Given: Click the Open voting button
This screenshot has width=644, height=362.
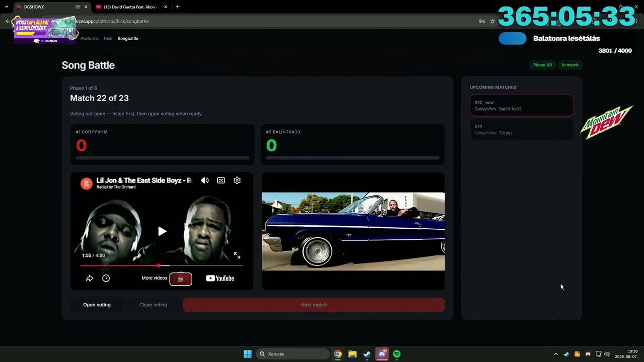Looking at the screenshot, I should pos(97,305).
